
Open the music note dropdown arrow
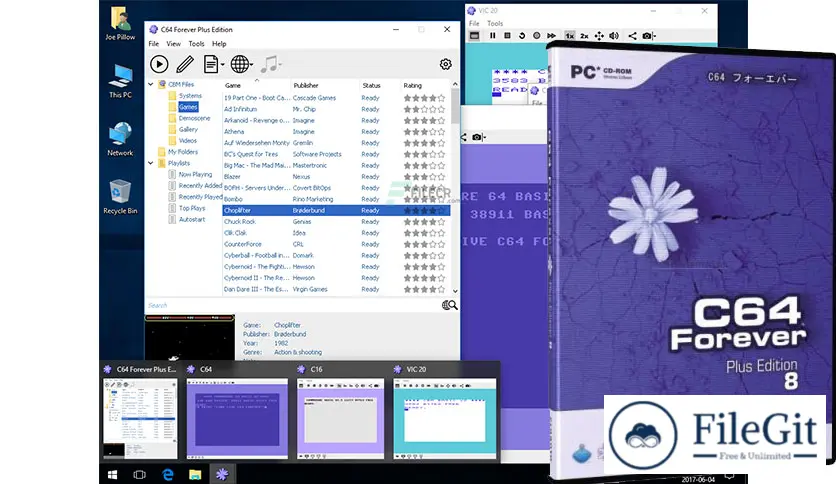pyautogui.click(x=280, y=64)
